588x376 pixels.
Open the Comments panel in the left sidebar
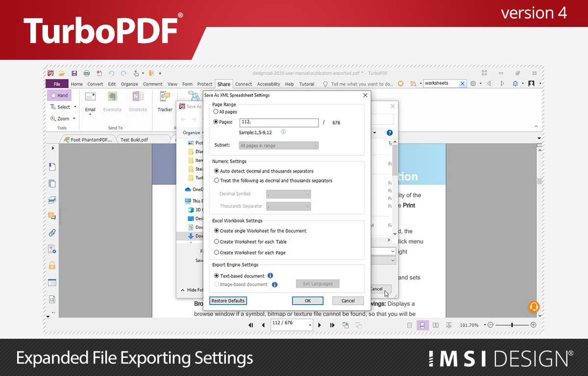(52, 216)
